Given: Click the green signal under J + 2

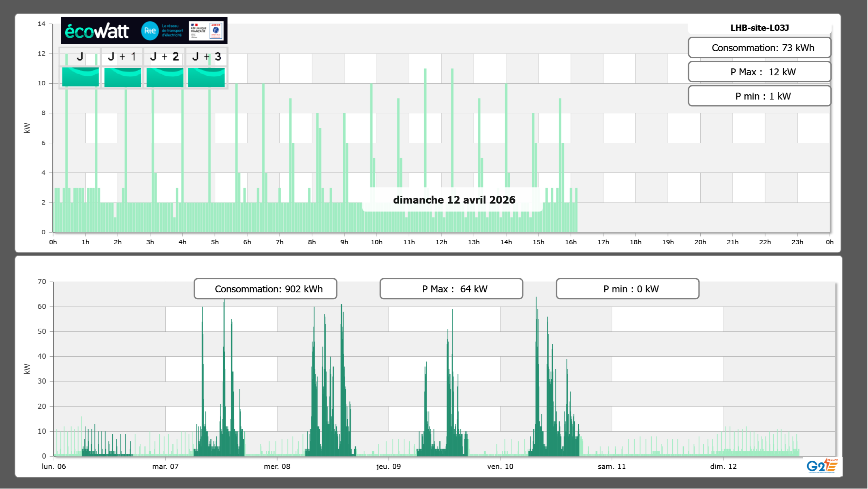Looking at the screenshot, I should click(165, 77).
